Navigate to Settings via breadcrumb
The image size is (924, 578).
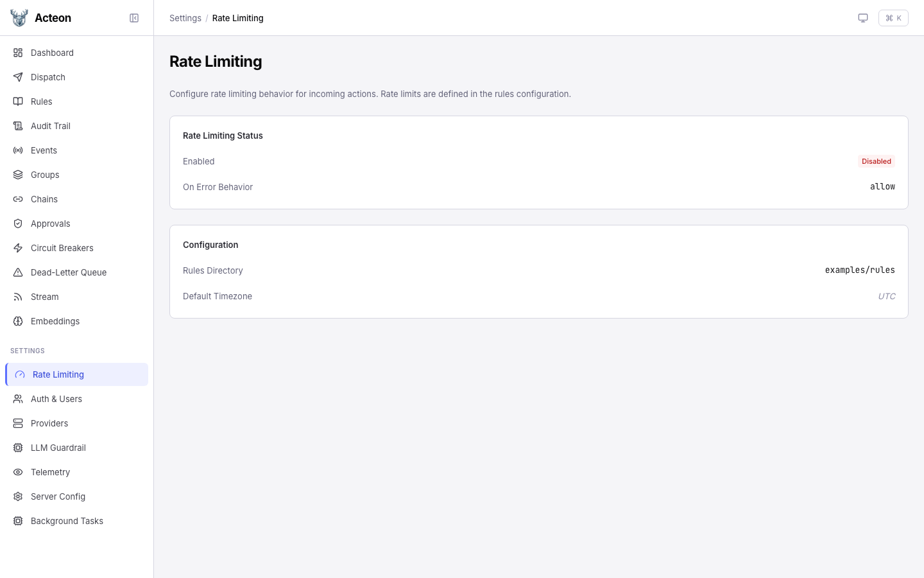coord(185,18)
